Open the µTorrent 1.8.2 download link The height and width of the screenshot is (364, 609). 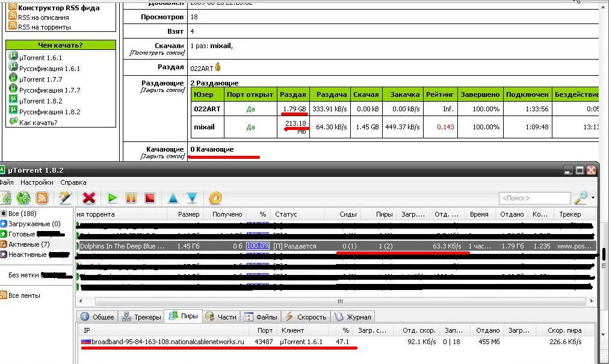40,101
